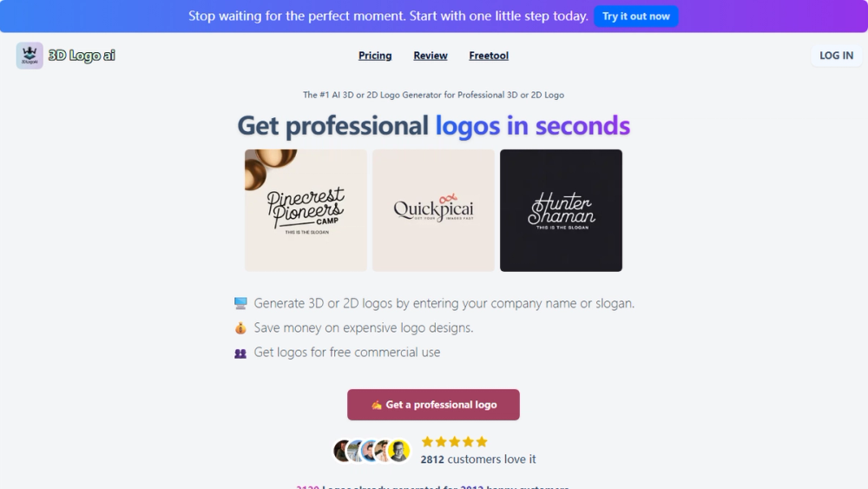Click the customer avatar group

372,451
